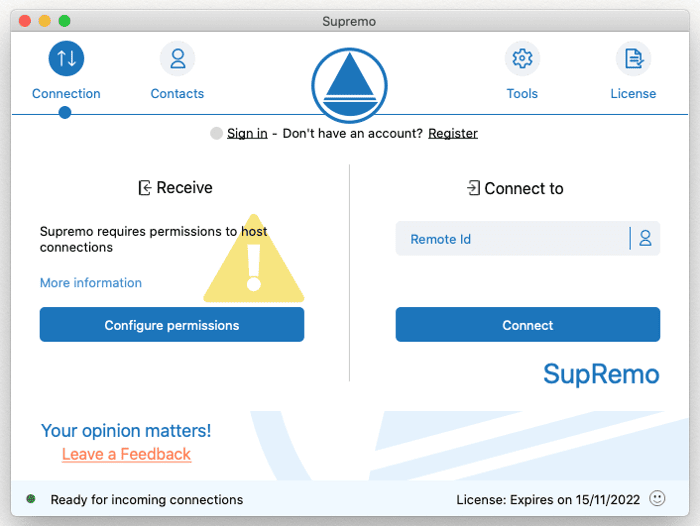Click the Receive arrow icon

pos(145,188)
